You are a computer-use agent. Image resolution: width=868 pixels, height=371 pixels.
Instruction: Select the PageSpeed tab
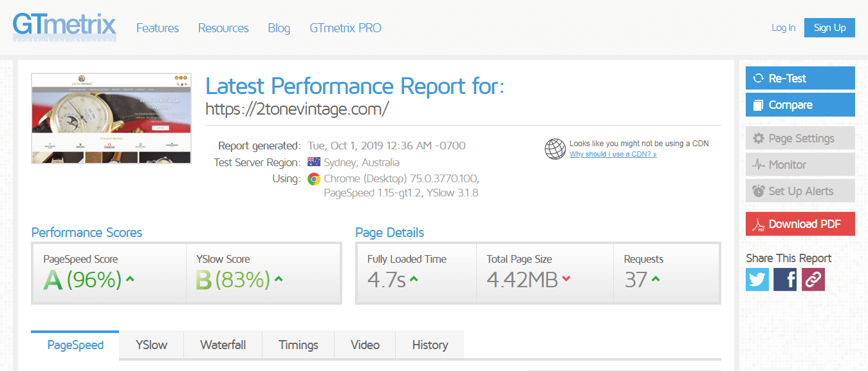(75, 345)
